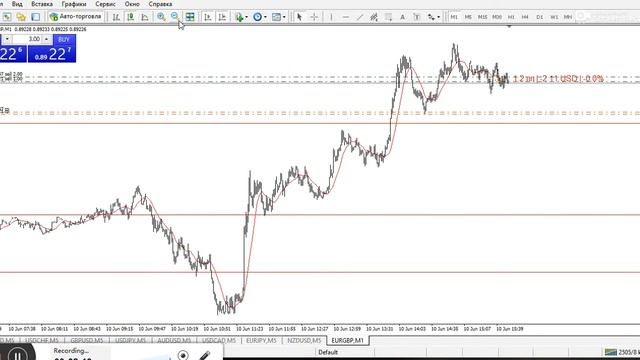This screenshot has height=360, width=640.
Task: Switch chart to line chart mode
Action: 145,17
